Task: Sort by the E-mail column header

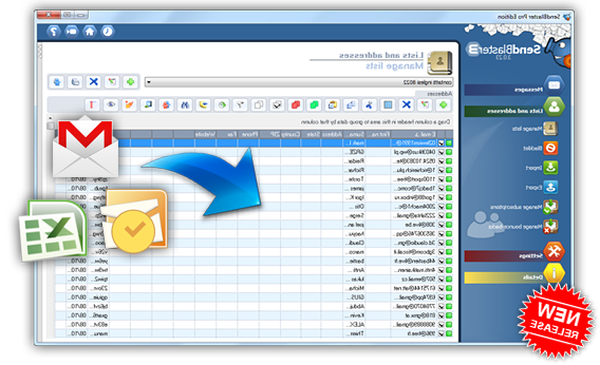Action: tap(414, 134)
